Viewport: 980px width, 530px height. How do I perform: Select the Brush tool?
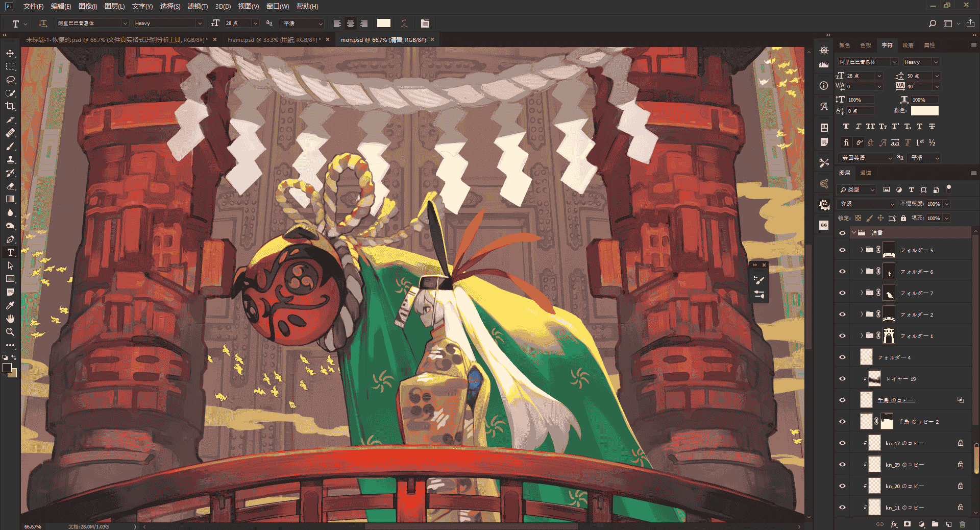10,147
